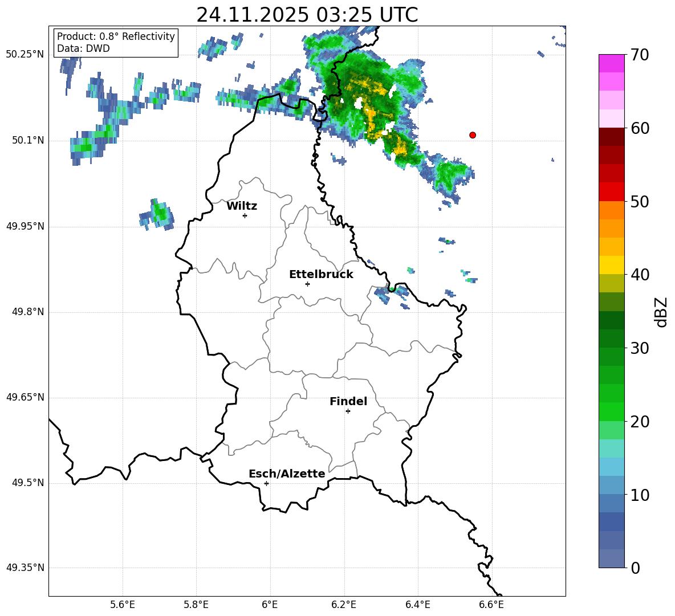Viewport: 675px width, 616px height.
Task: Select the Esch/Alzette label text
Action: click(287, 474)
